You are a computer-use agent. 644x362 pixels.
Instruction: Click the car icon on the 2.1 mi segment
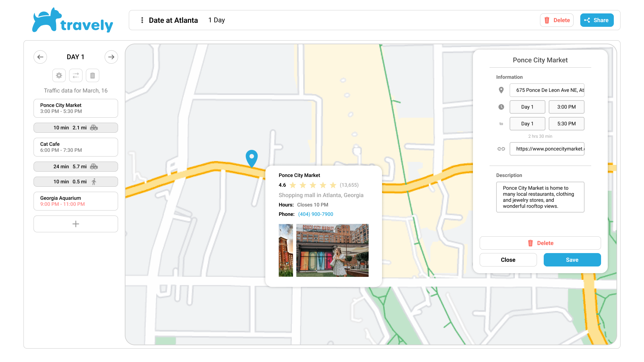point(94,128)
